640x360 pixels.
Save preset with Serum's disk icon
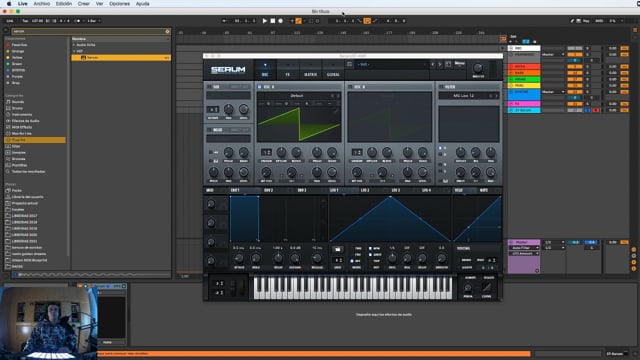tap(448, 64)
